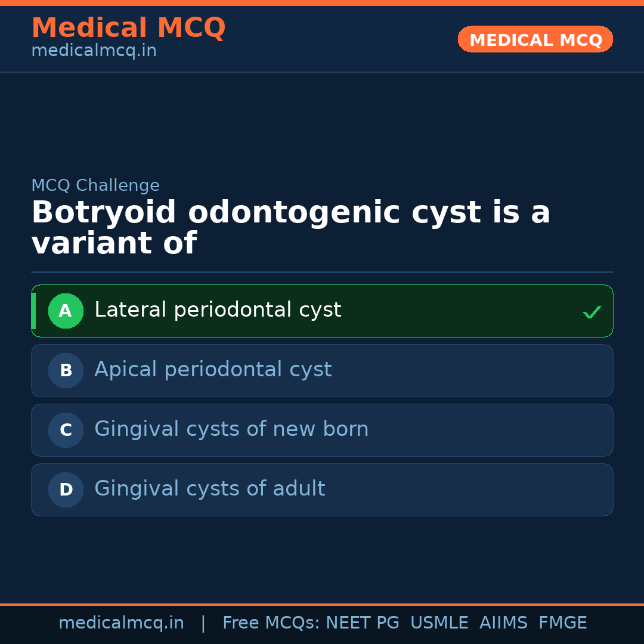Click the C option letter circle
644x644 pixels.
pyautogui.click(x=66, y=430)
